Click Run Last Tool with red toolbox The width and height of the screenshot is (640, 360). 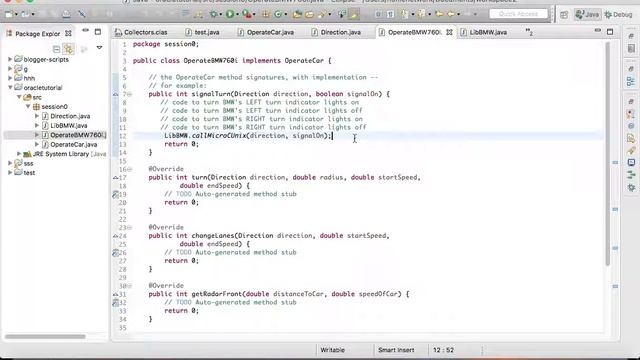coord(247,14)
